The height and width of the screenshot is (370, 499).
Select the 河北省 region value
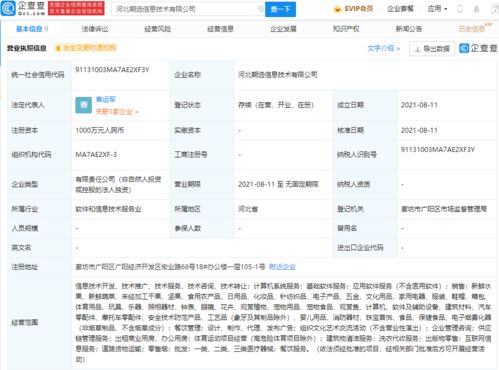(x=248, y=209)
